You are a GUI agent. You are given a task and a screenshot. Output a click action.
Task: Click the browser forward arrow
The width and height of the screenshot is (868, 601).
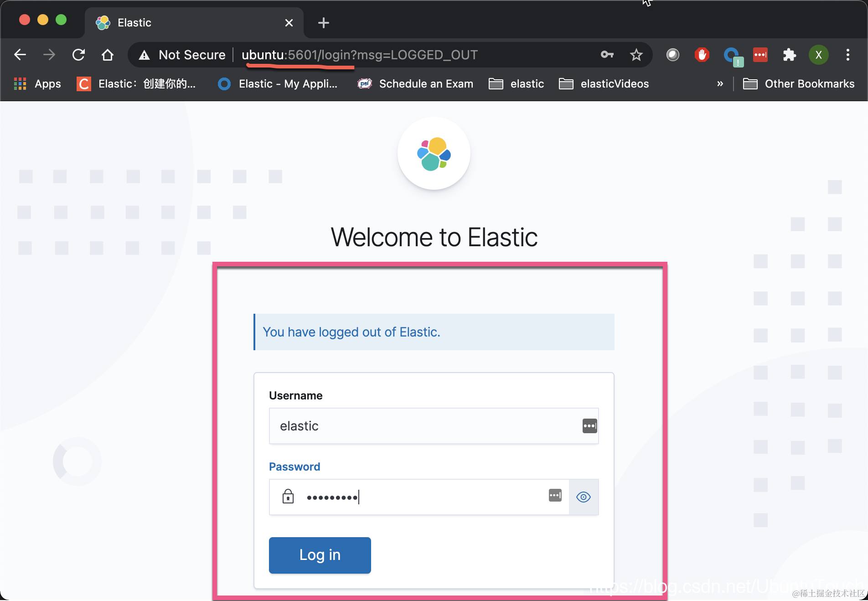(49, 55)
